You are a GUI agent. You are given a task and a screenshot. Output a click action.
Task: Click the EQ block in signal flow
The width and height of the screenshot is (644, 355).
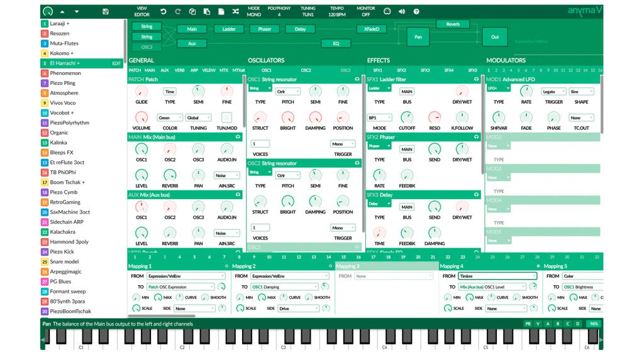pyautogui.click(x=336, y=43)
